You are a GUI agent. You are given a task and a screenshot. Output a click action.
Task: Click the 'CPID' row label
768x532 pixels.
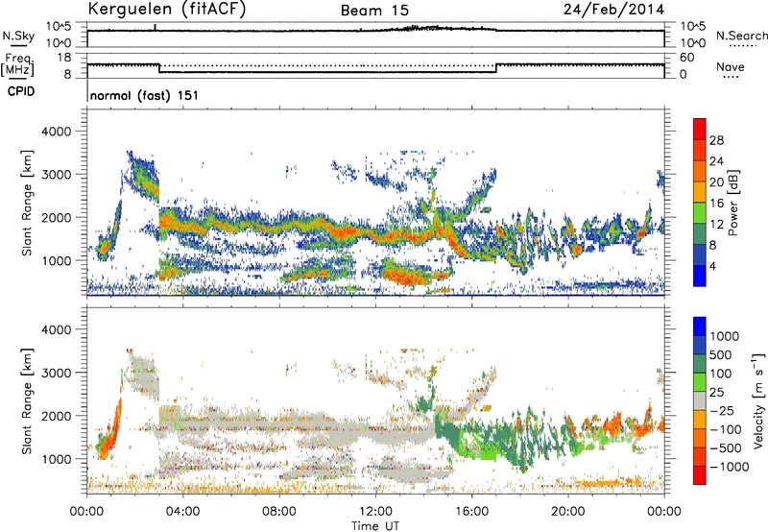[x=21, y=91]
